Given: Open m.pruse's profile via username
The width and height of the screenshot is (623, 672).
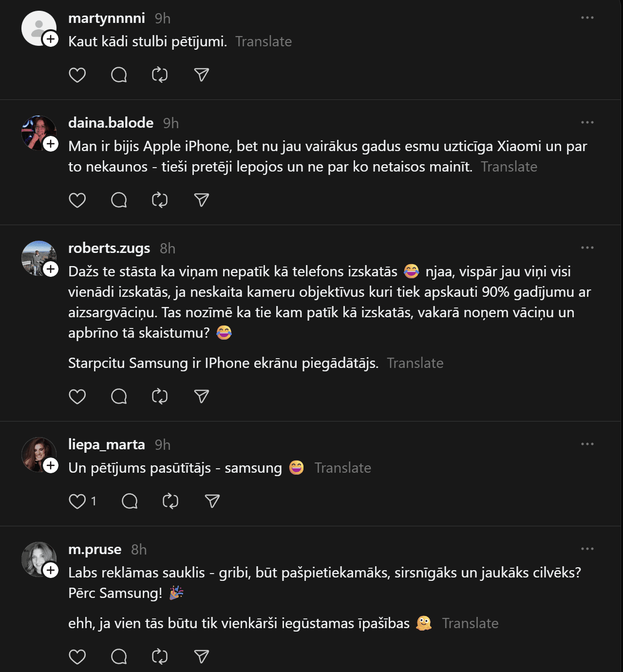Looking at the screenshot, I should [95, 549].
